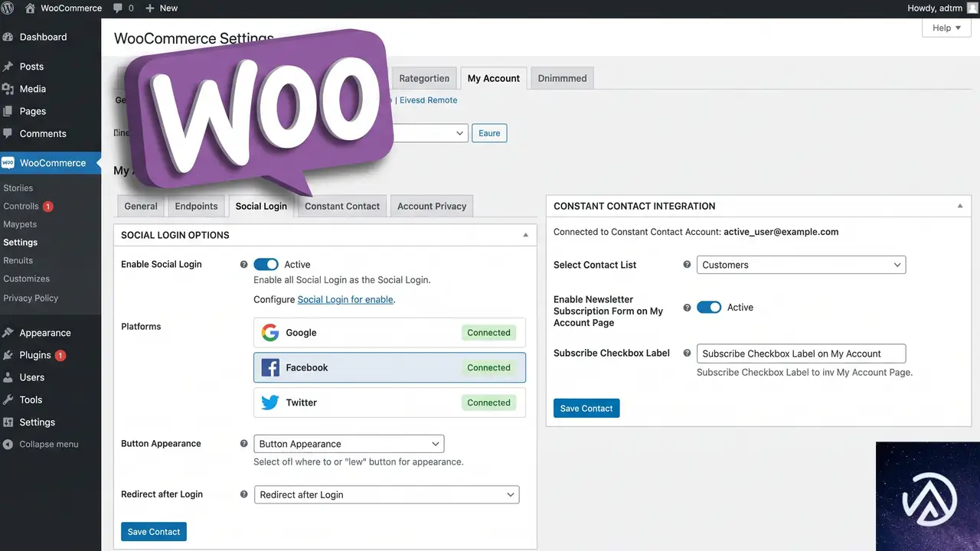Show help for Enable Social Login

pos(244,265)
